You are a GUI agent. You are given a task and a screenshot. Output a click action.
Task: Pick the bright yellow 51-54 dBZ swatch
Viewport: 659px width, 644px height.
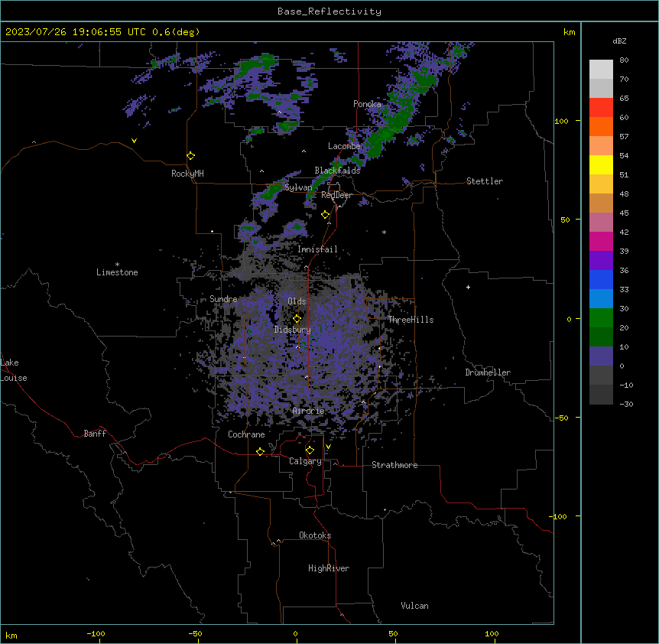click(601, 165)
